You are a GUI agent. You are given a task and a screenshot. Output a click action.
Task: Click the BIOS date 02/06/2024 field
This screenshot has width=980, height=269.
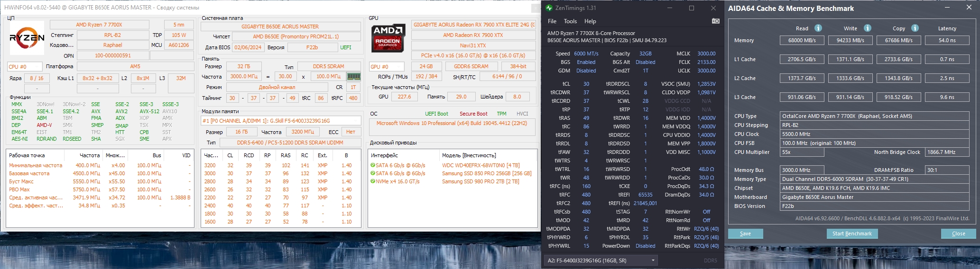coord(248,47)
